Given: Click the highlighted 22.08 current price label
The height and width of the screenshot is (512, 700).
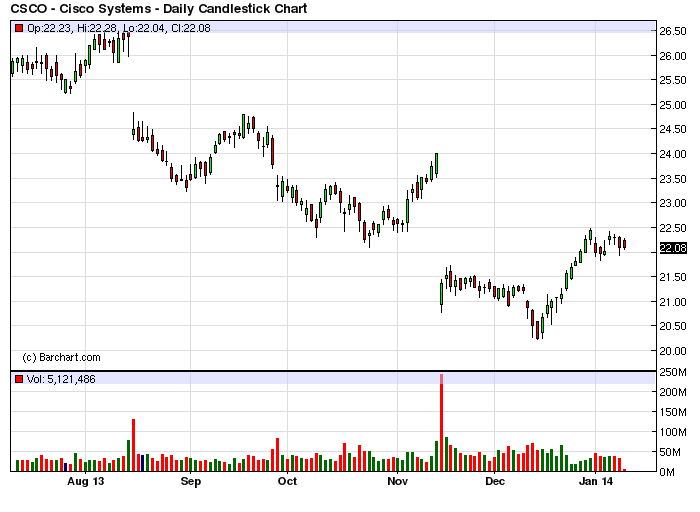Looking at the screenshot, I should [x=673, y=248].
